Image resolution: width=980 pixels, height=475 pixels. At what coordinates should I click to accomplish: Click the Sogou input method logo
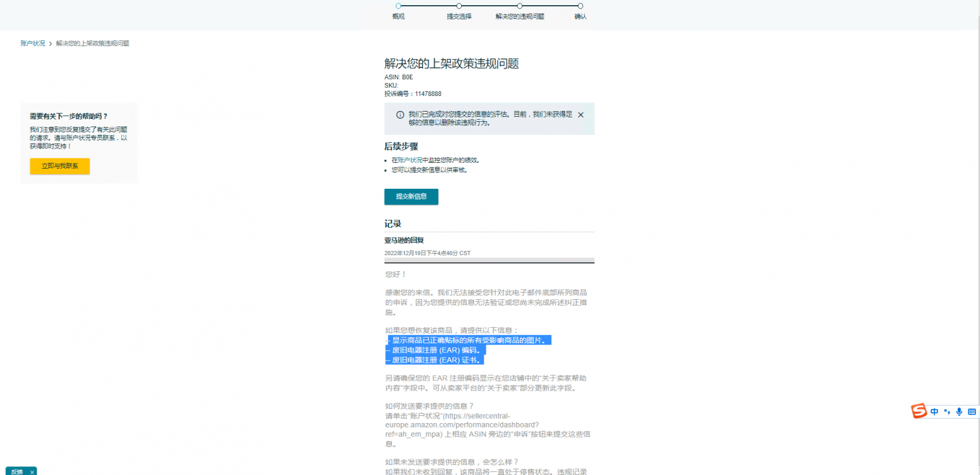pos(919,411)
